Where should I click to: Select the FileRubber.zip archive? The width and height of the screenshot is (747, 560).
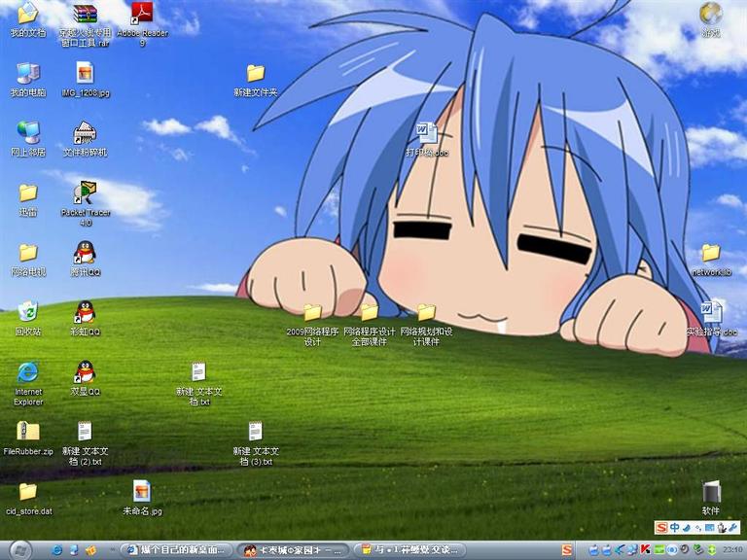click(x=28, y=438)
